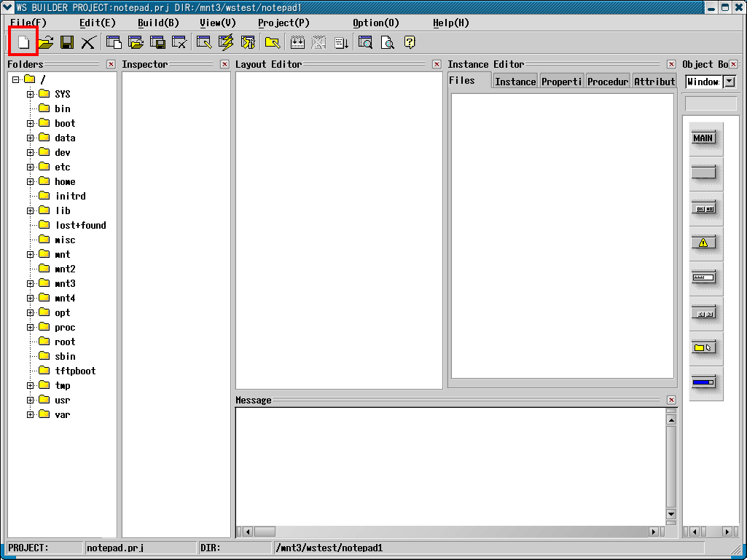Select the MAIN window object
Viewport: 747px width, 560px height.
703,138
